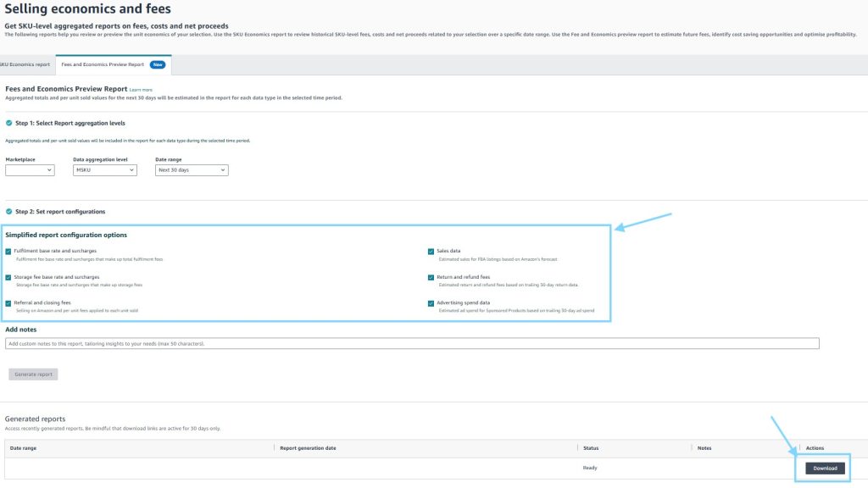
Task: Expand the Data aggregation level MSKU dropdown
Action: point(104,170)
